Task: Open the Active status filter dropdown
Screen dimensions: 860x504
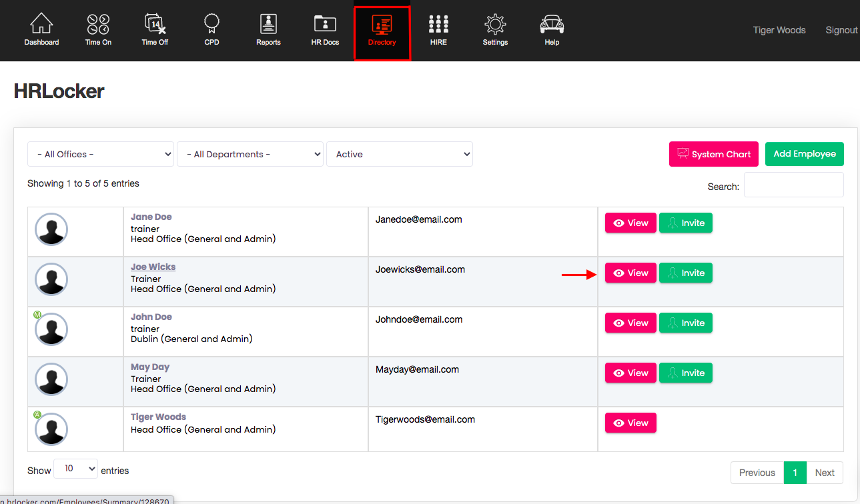Action: coord(400,154)
